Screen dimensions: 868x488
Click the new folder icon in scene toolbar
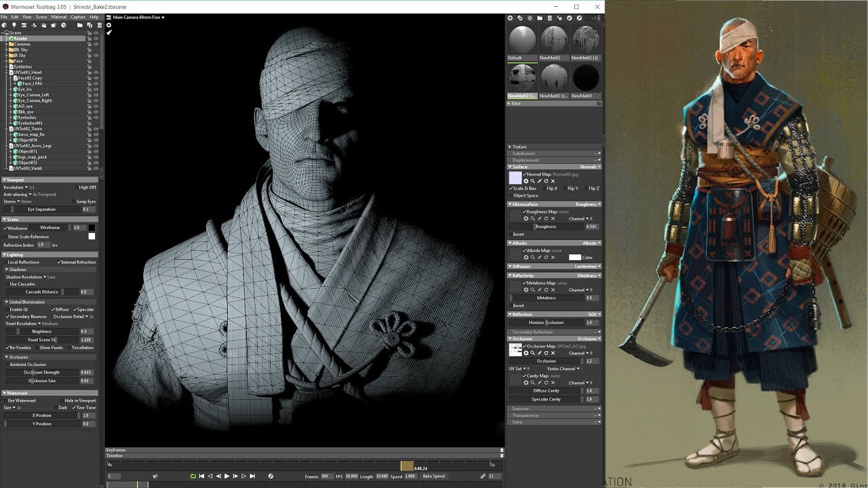click(79, 25)
